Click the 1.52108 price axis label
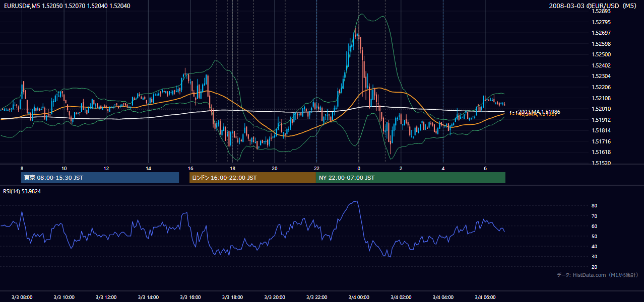The height and width of the screenshot is (302, 644). click(x=601, y=98)
